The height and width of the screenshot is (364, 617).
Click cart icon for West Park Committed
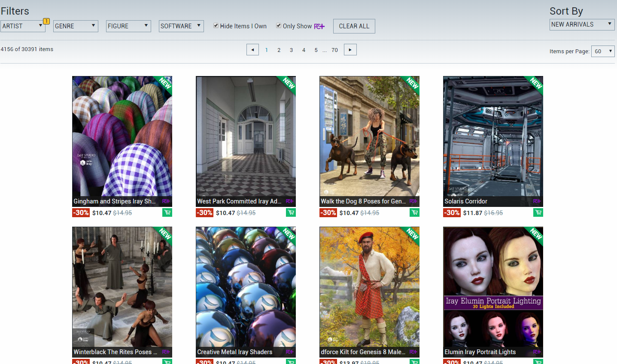pos(291,212)
